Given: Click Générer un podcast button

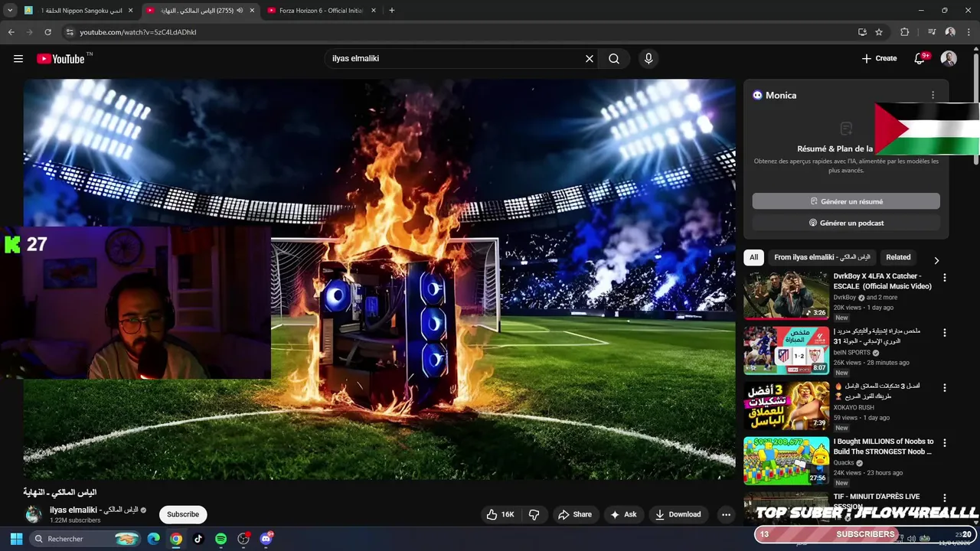Looking at the screenshot, I should [846, 223].
